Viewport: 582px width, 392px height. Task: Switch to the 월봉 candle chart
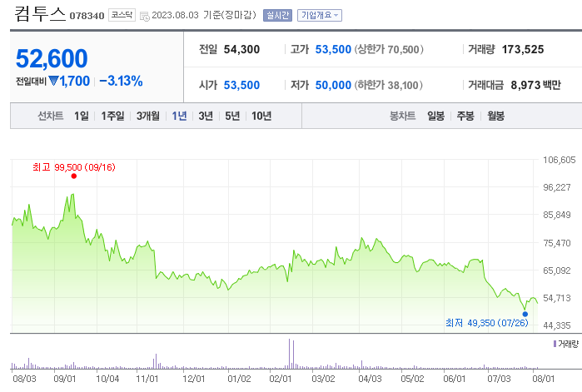pyautogui.click(x=496, y=116)
